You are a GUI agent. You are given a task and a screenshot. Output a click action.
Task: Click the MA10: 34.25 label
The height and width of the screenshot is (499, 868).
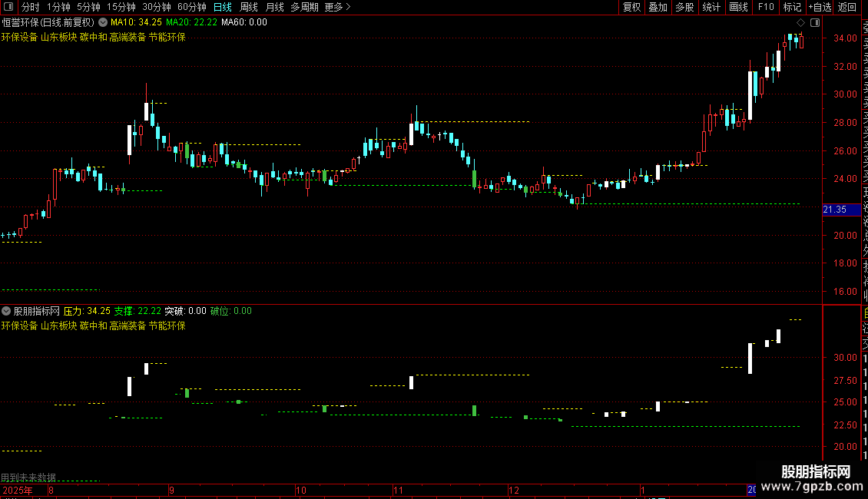[x=136, y=23]
